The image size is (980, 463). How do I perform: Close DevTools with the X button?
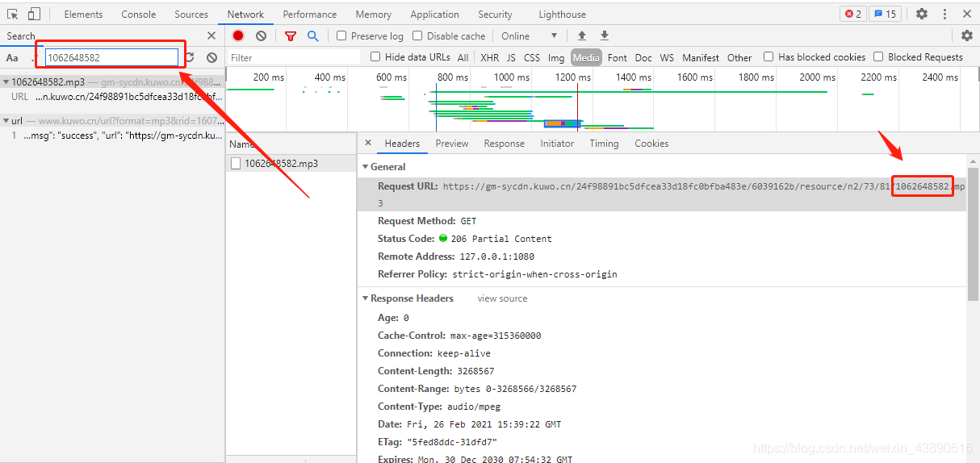[x=967, y=14]
